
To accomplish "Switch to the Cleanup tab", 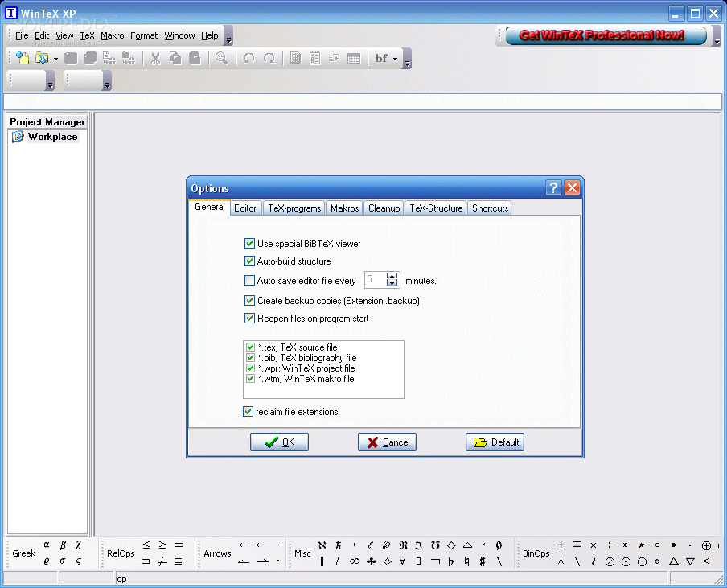I will [384, 208].
